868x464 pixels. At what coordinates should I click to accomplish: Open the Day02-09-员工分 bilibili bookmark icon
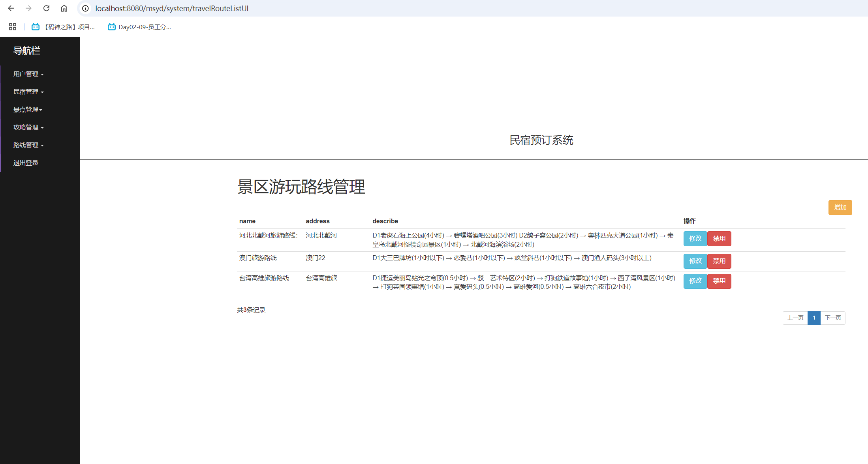pyautogui.click(x=111, y=26)
